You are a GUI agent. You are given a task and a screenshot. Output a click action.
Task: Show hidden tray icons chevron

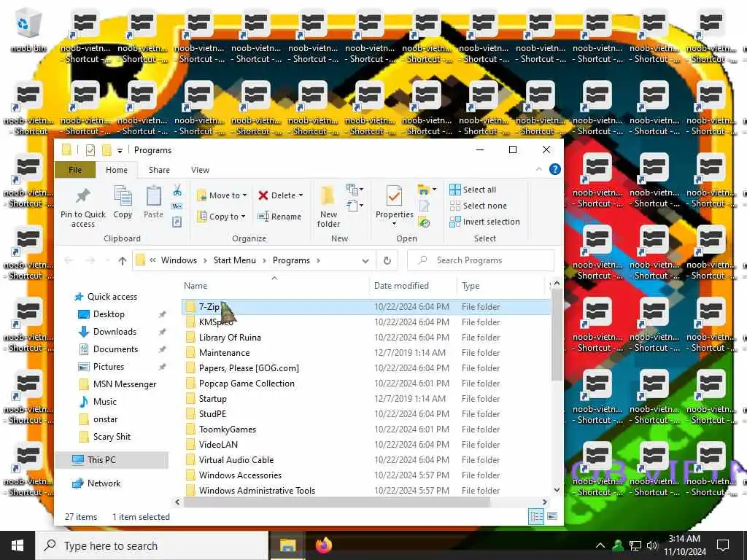coord(600,545)
